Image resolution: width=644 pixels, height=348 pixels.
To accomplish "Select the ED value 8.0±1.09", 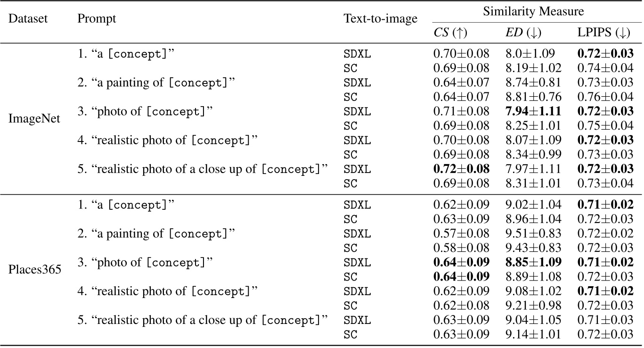I will (527, 53).
